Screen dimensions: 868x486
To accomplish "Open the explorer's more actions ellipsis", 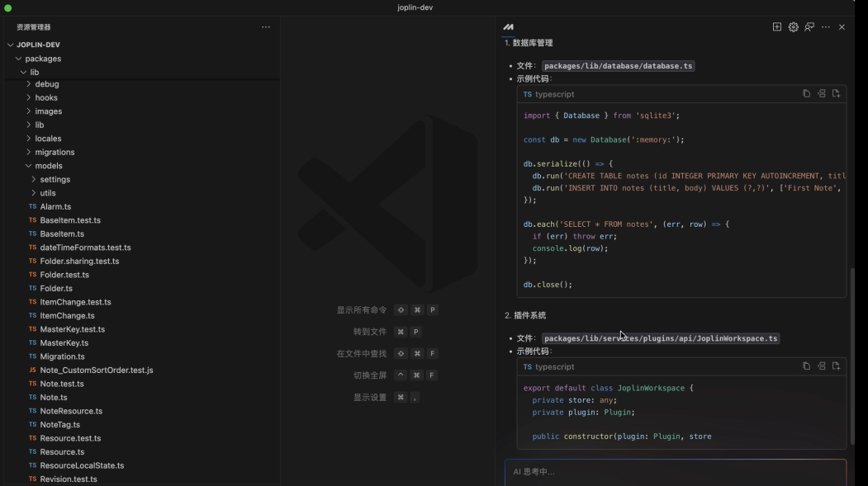I will tap(265, 27).
